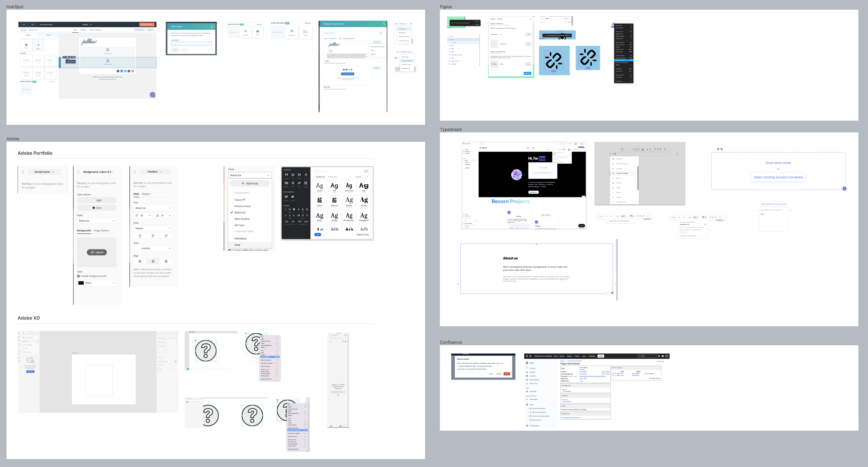868x467 pixels.
Task: Click large Select existing Synced Containers button
Action: pyautogui.click(x=778, y=177)
